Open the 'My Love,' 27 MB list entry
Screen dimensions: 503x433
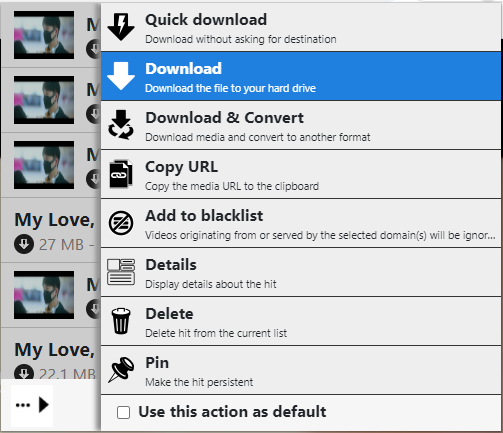pyautogui.click(x=51, y=230)
